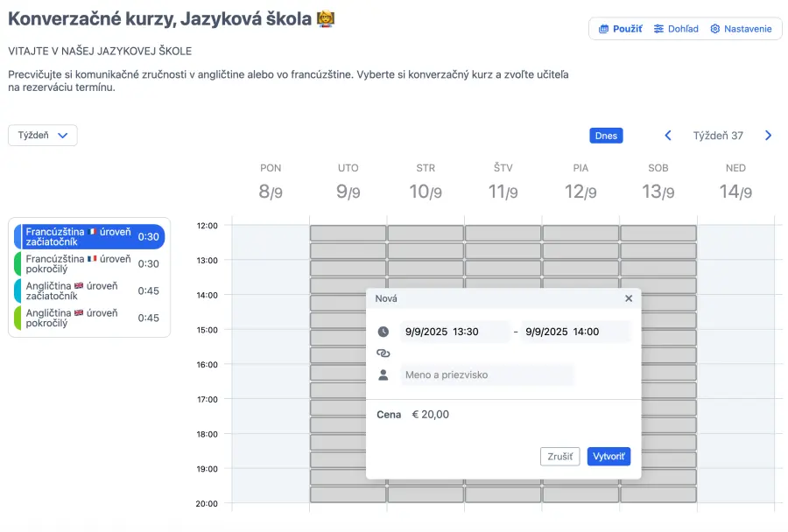Click the link chain icon in dialog
The image size is (788, 532).
point(383,353)
